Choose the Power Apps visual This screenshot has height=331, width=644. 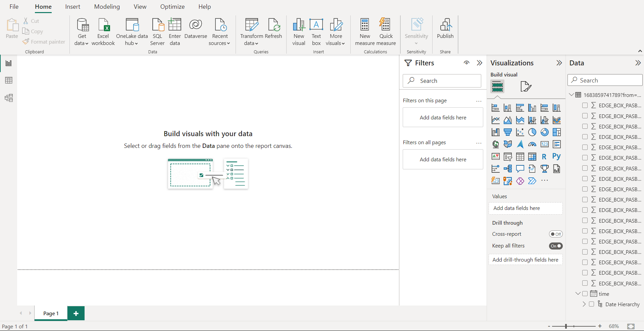520,181
